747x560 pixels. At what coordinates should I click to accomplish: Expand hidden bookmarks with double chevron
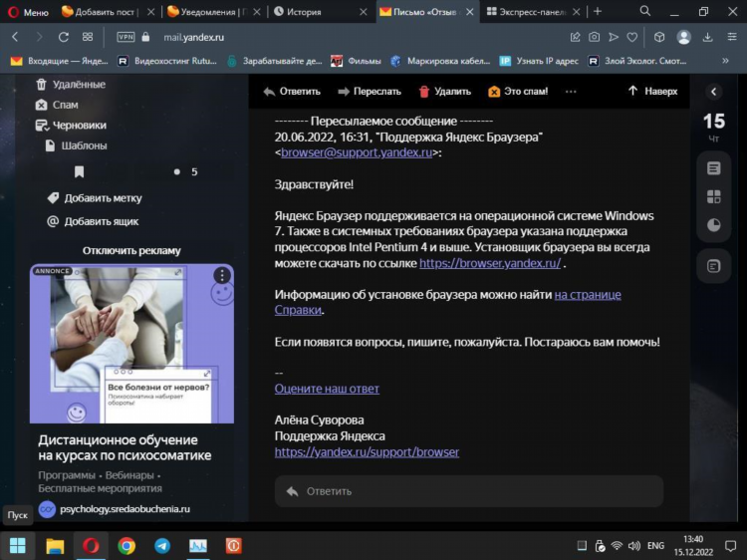[725, 61]
